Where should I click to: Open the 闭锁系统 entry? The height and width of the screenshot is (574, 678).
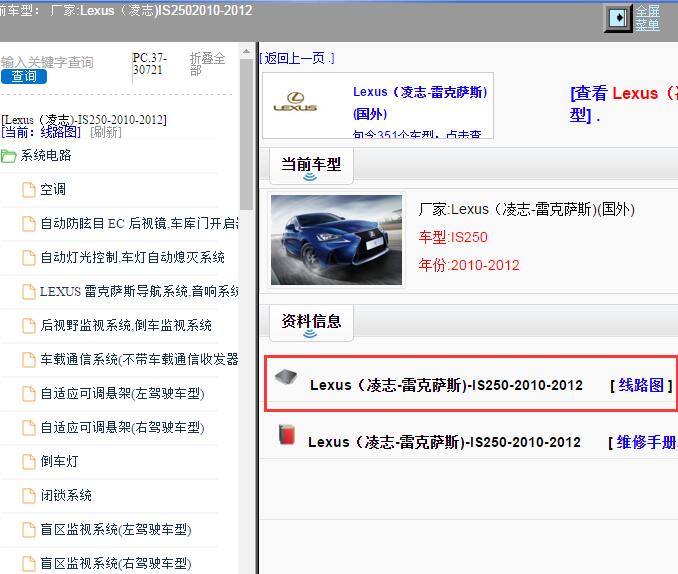pyautogui.click(x=66, y=495)
